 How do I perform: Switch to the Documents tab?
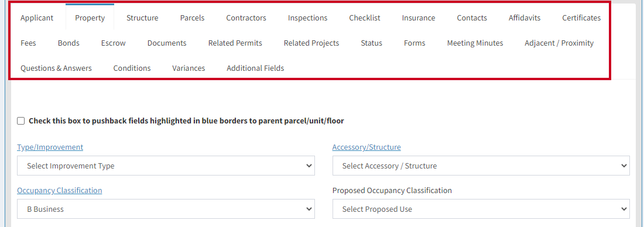coord(167,43)
